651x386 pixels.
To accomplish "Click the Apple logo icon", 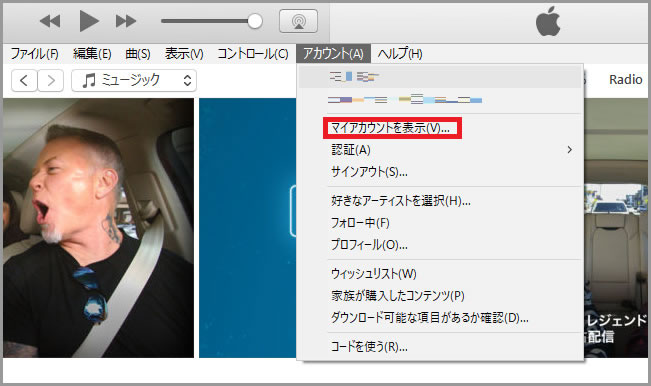I will pyautogui.click(x=548, y=21).
